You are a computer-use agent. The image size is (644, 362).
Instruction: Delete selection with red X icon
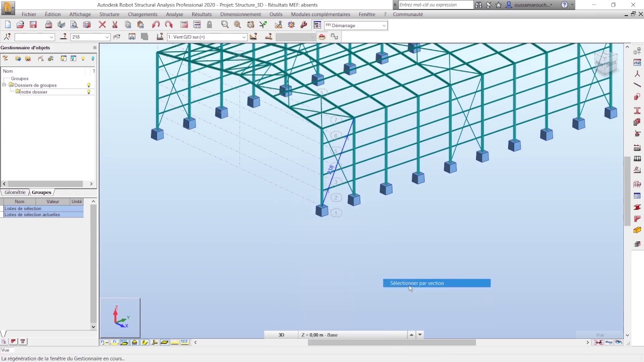coord(102,25)
